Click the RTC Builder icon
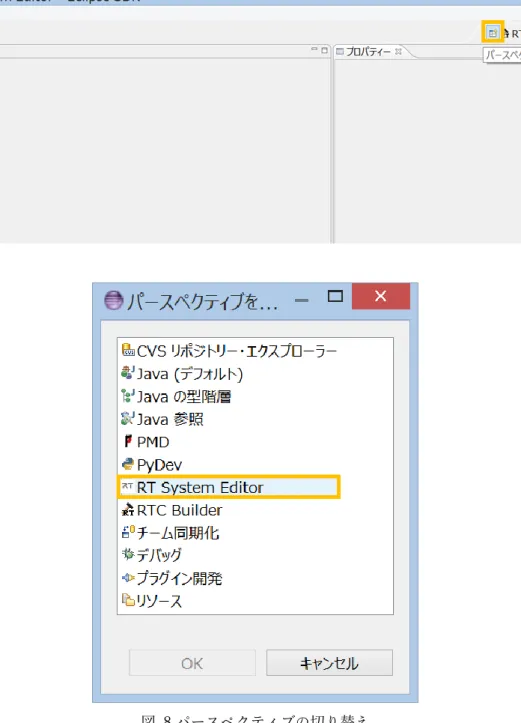This screenshot has height=723, width=521. 128,510
